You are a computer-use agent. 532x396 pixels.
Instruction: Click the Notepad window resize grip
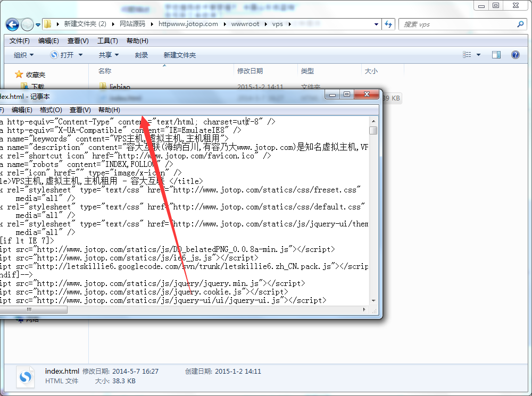point(374,310)
